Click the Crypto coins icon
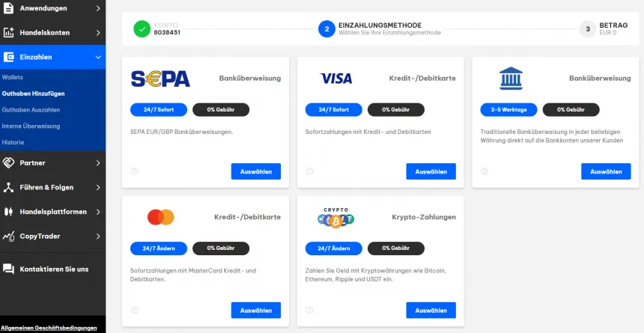The image size is (644, 333). [335, 218]
